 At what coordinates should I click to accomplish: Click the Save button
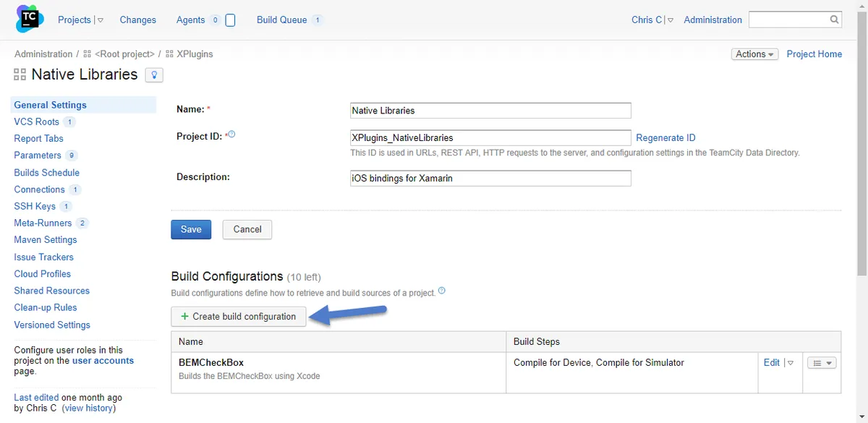click(x=191, y=229)
